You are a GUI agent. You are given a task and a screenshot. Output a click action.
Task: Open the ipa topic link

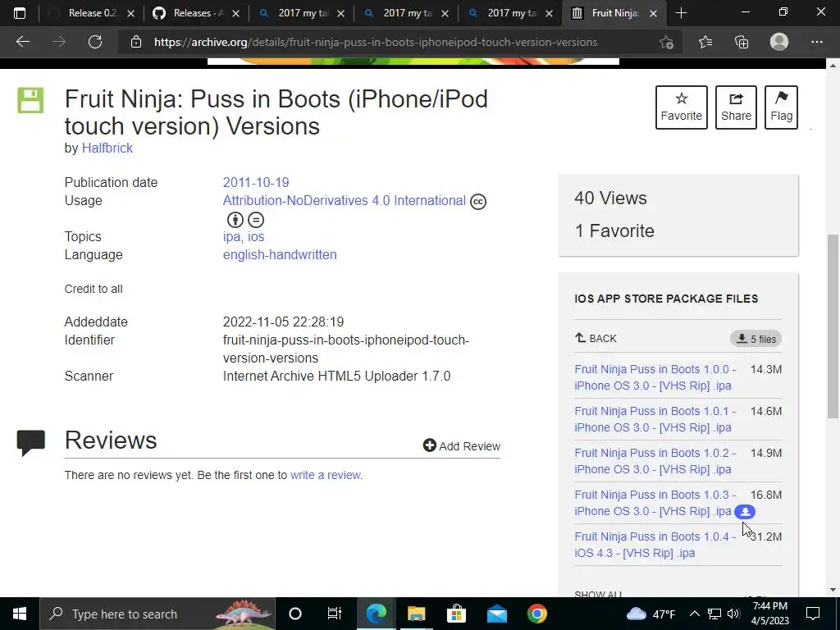(x=232, y=237)
